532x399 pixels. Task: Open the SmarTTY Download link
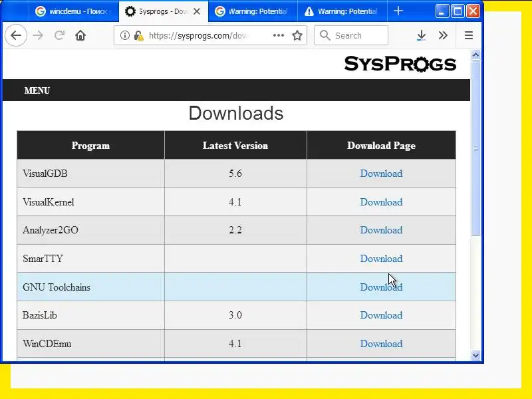point(381,259)
